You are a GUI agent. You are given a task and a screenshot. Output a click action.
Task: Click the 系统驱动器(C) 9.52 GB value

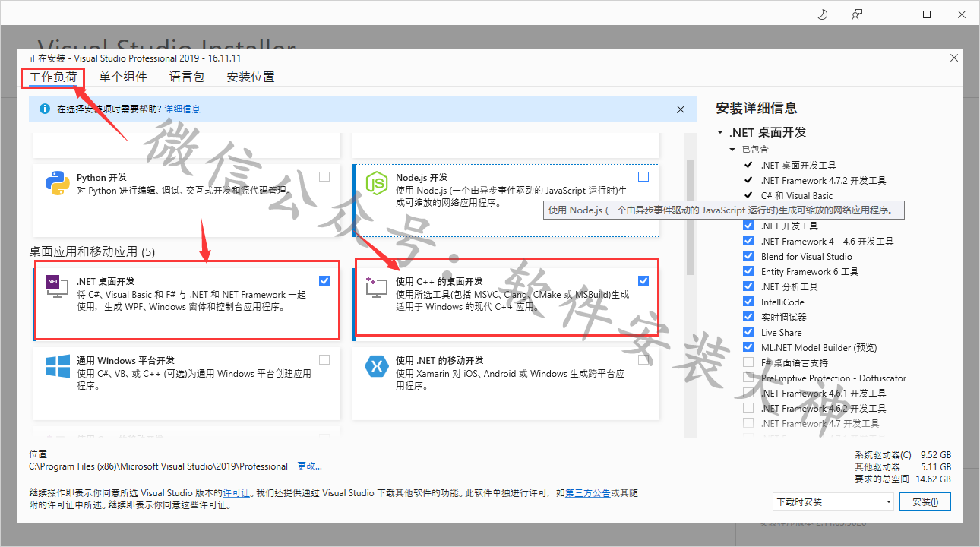(x=936, y=455)
